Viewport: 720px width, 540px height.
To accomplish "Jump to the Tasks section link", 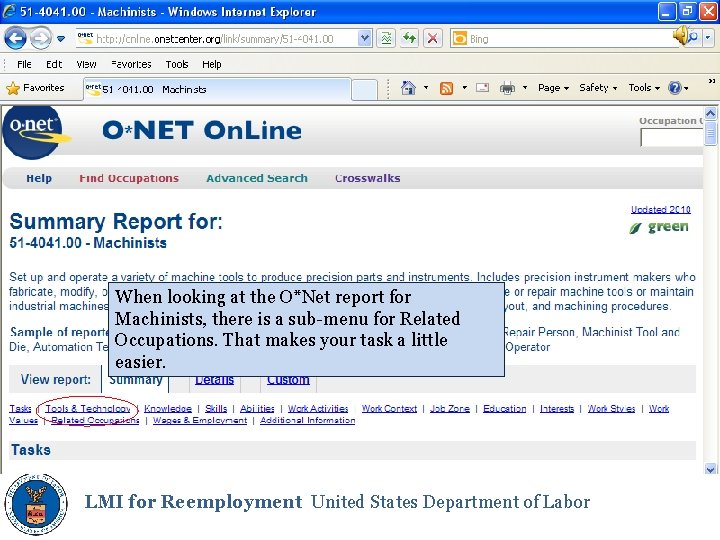I will click(20, 408).
